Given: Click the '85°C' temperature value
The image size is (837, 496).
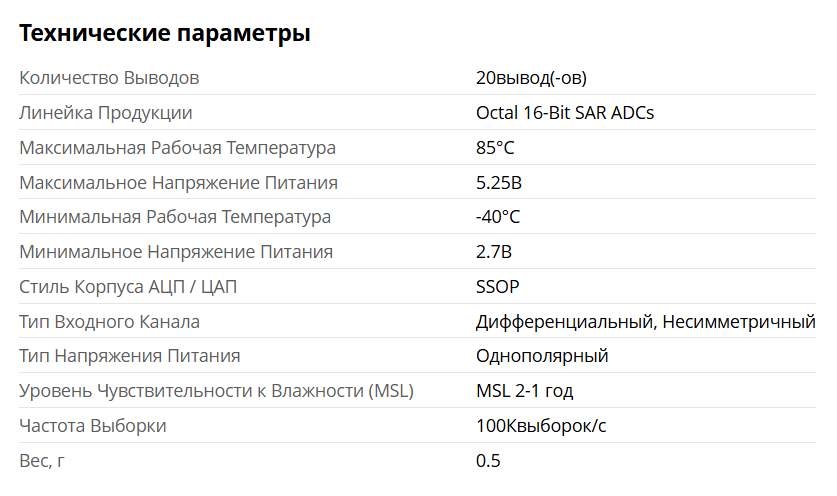Looking at the screenshot, I should pos(495,148).
